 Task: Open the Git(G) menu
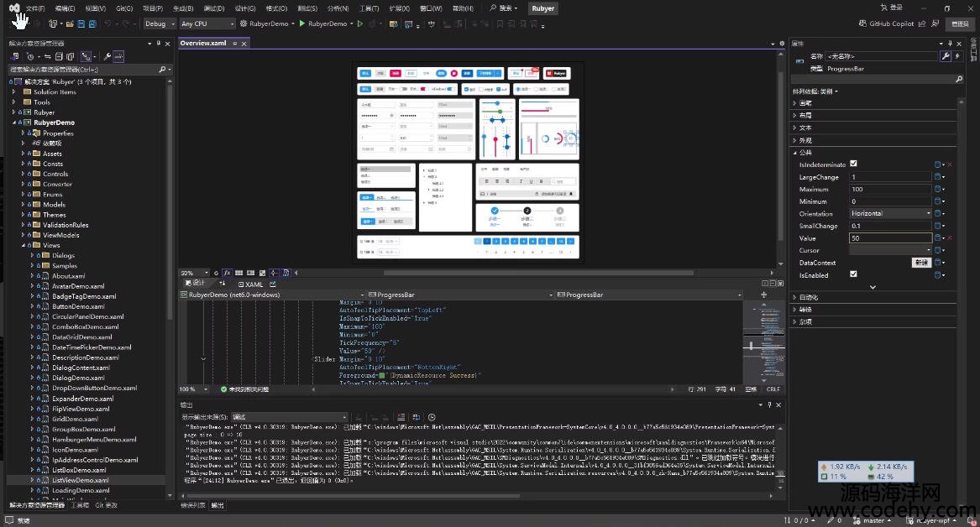click(124, 8)
